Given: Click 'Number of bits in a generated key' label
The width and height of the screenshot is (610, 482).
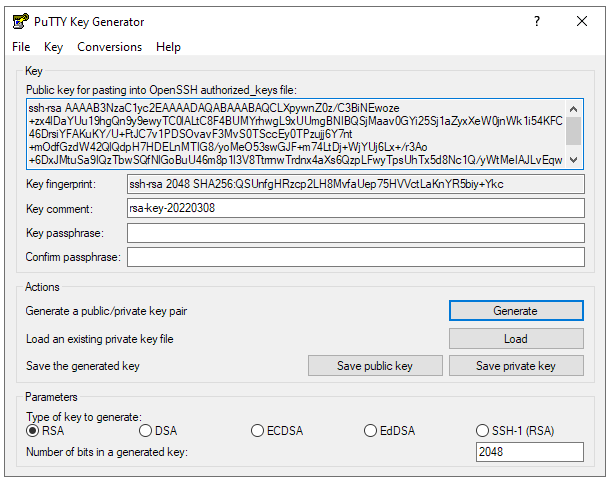Looking at the screenshot, I should coord(107,452).
